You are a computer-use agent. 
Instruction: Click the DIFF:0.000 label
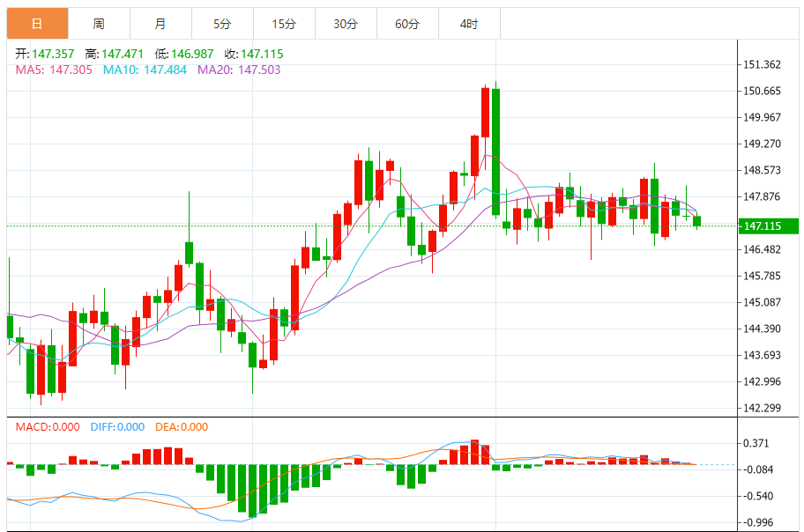117,427
